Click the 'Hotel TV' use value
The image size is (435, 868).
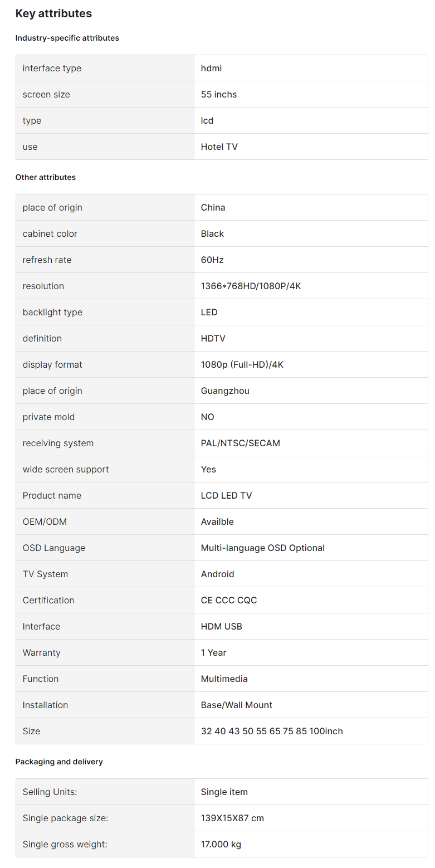click(219, 147)
